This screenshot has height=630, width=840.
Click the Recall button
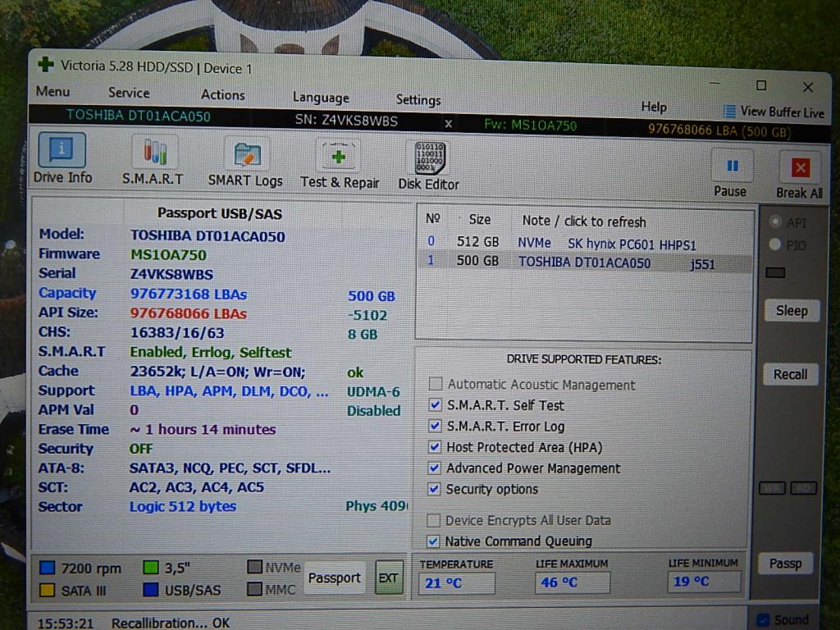(x=790, y=374)
